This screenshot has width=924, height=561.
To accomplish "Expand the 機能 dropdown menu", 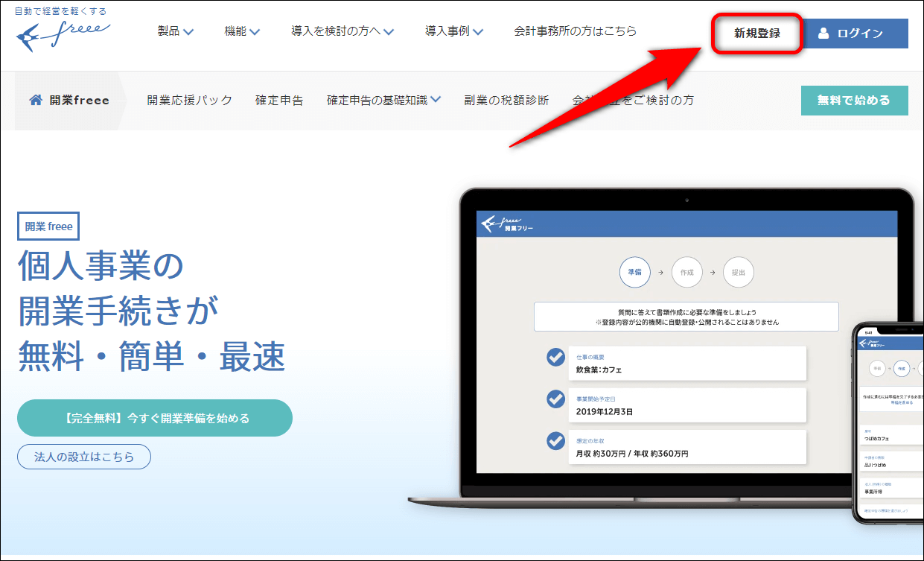I will coord(242,31).
